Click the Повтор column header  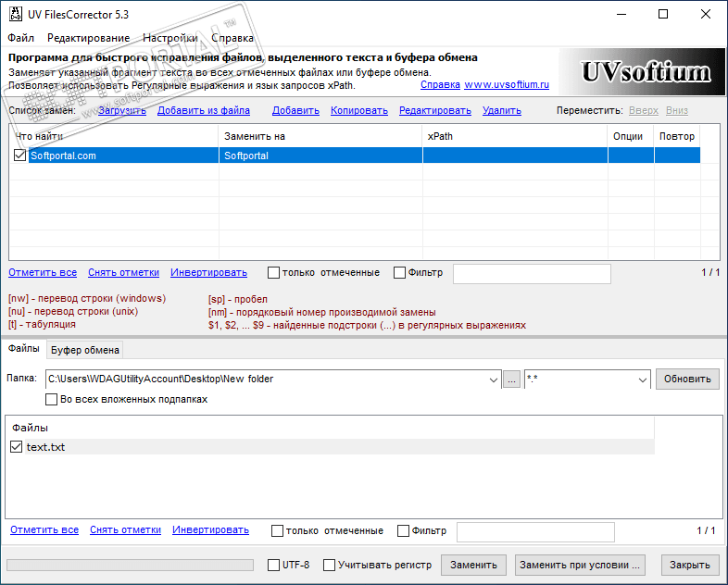677,136
